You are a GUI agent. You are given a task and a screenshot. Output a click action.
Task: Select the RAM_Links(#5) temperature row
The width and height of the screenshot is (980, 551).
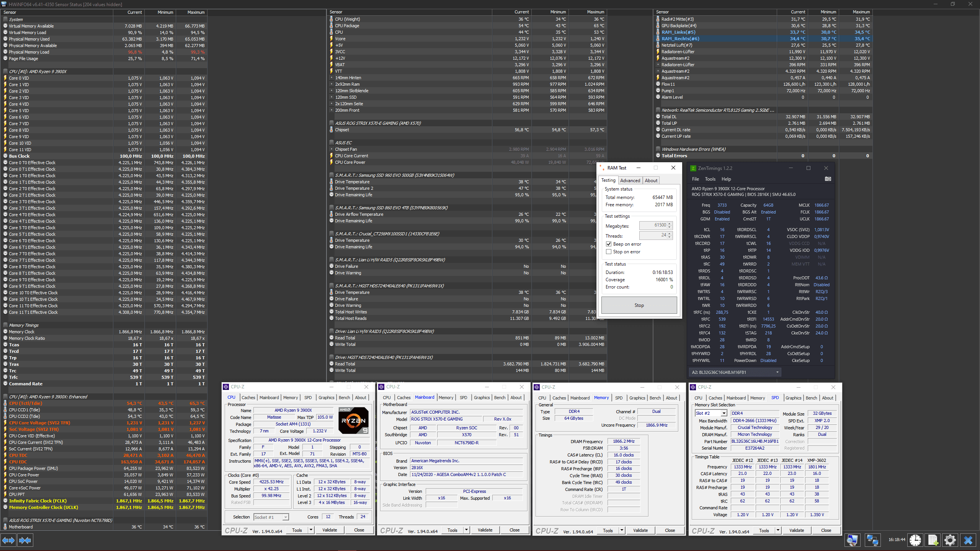pyautogui.click(x=763, y=32)
